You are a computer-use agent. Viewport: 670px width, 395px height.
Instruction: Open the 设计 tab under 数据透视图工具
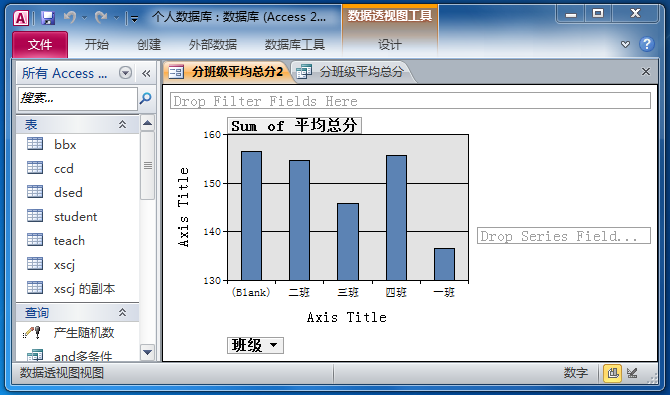389,44
